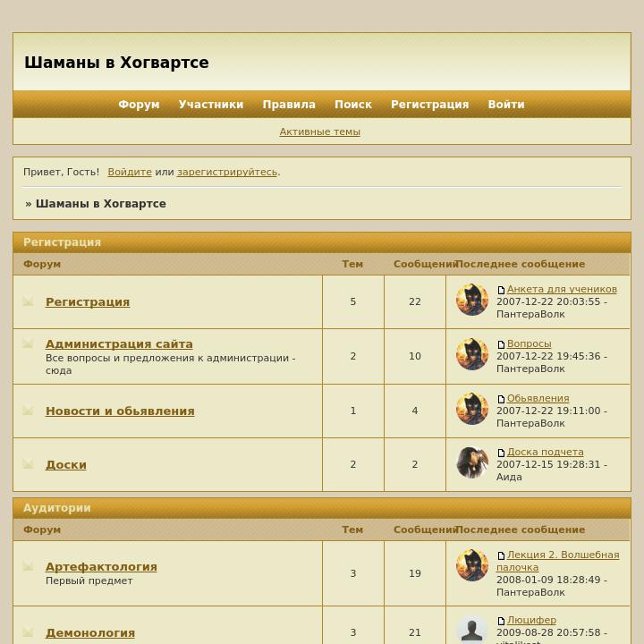This screenshot has width=644, height=644.
Task: Open the Доски forum
Action: [66, 464]
